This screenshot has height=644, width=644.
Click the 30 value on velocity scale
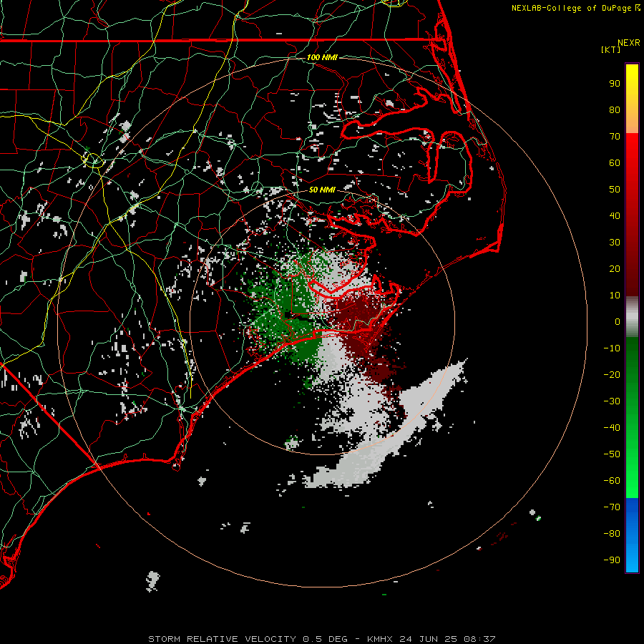pyautogui.click(x=615, y=243)
